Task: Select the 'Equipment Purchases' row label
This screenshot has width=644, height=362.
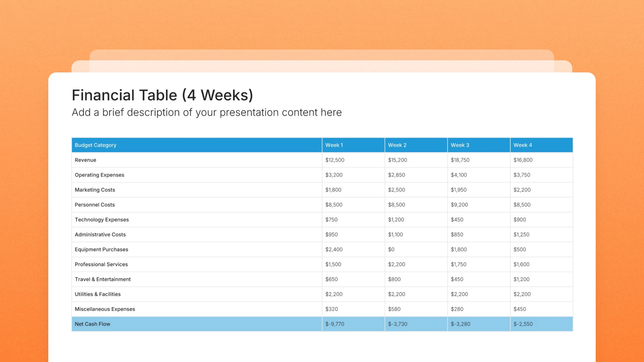Action: click(x=101, y=249)
